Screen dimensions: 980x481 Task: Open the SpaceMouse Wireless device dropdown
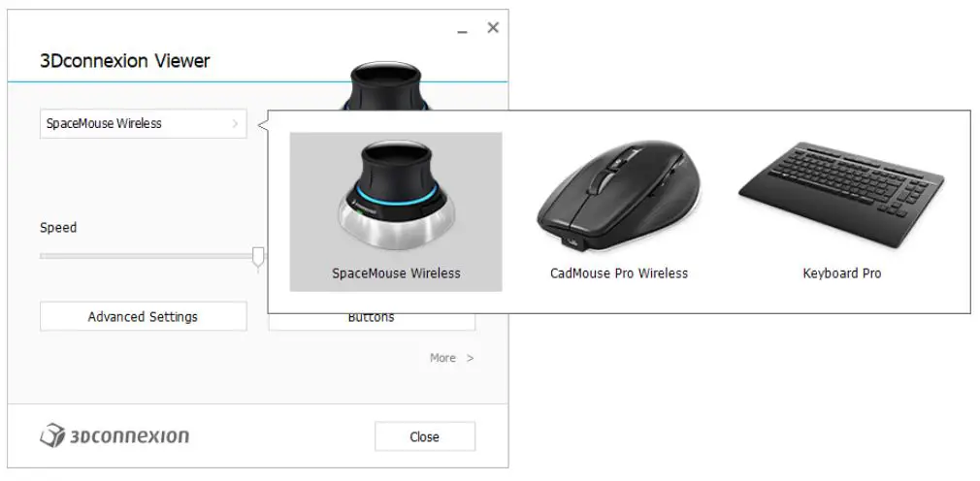tap(144, 124)
